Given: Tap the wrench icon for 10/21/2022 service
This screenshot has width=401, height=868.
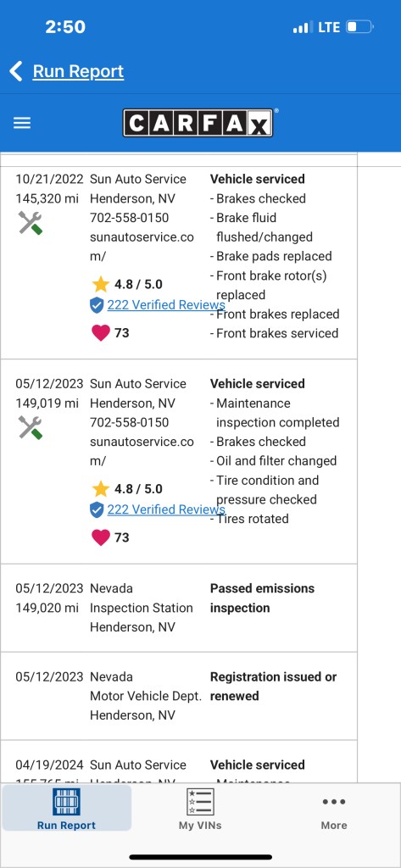Looking at the screenshot, I should click(x=31, y=223).
